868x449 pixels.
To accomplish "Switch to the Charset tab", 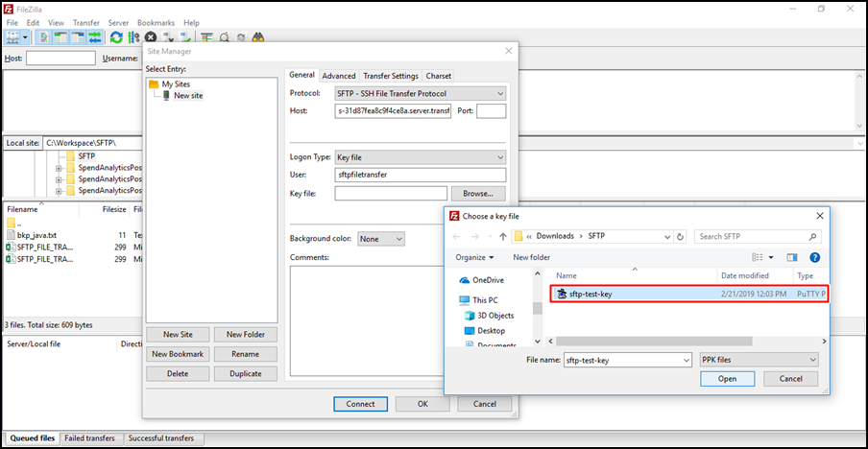I will click(x=439, y=76).
